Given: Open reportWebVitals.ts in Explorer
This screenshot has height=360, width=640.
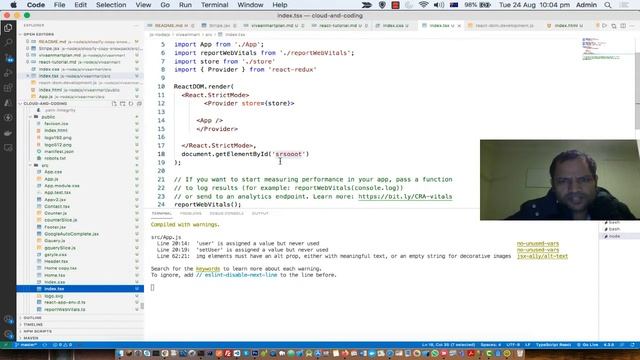Looking at the screenshot, I should click(65, 309).
